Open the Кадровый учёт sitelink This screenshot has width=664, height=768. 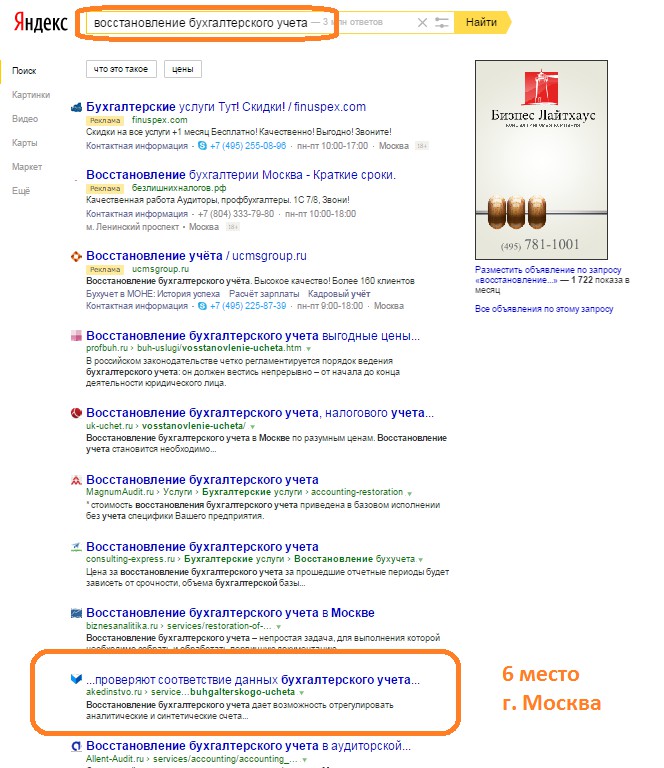click(x=339, y=294)
